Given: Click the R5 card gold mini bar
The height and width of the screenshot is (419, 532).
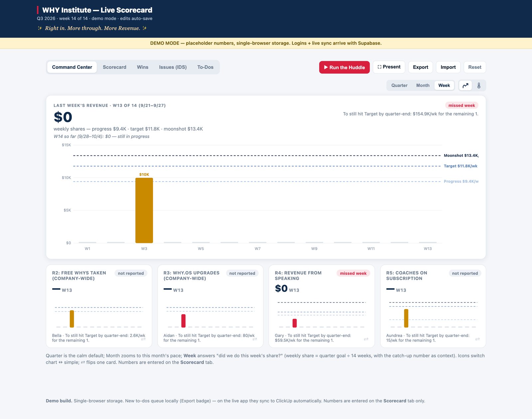Looking at the screenshot, I should tap(406, 318).
